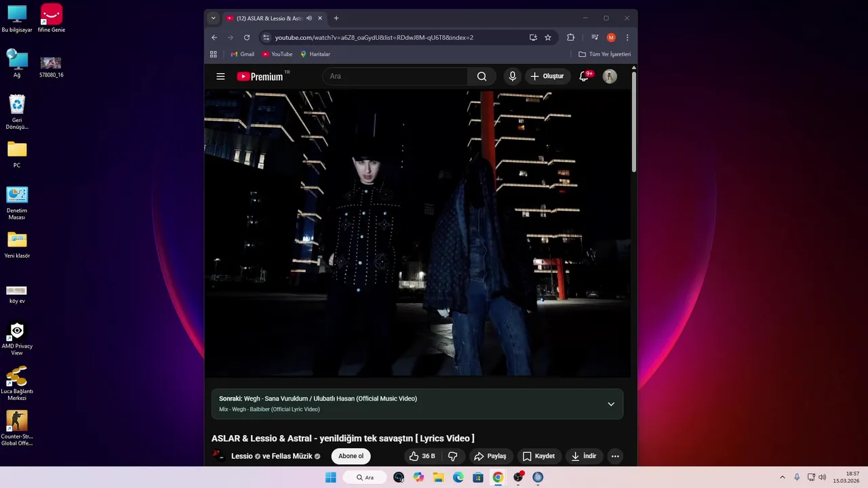
Task: Start voice search with microphone icon
Action: [x=513, y=77]
